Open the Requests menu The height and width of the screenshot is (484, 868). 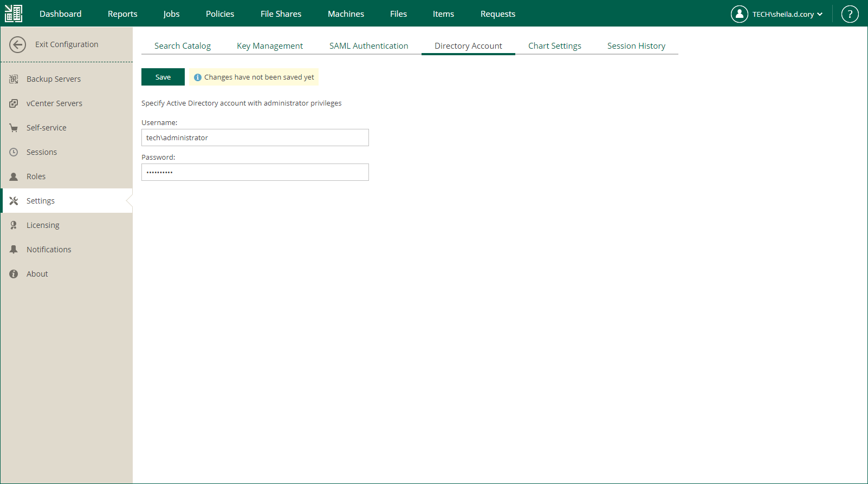point(498,14)
